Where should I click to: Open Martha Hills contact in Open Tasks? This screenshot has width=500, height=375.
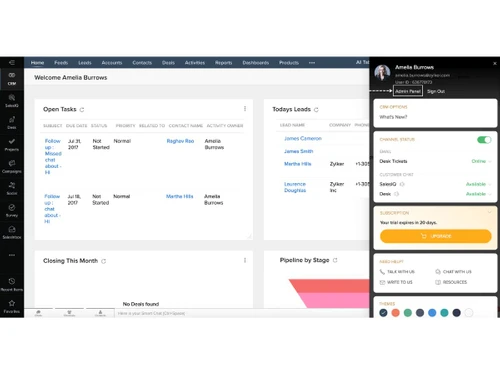pyautogui.click(x=180, y=196)
